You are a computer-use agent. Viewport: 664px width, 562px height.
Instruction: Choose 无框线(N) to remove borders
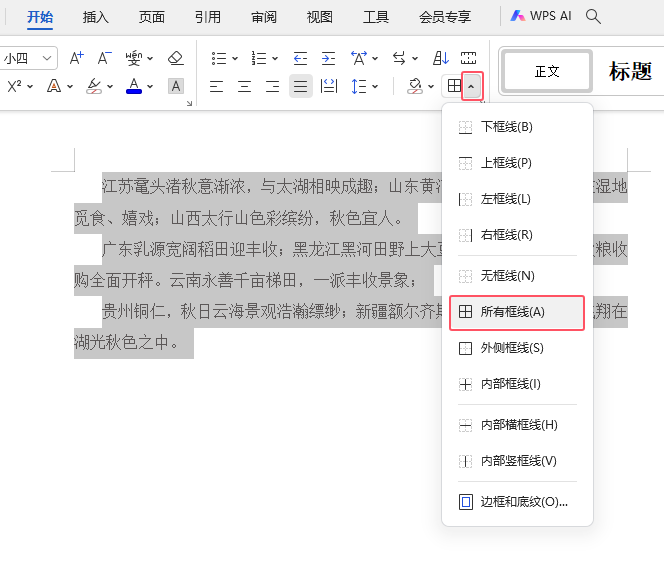517,276
